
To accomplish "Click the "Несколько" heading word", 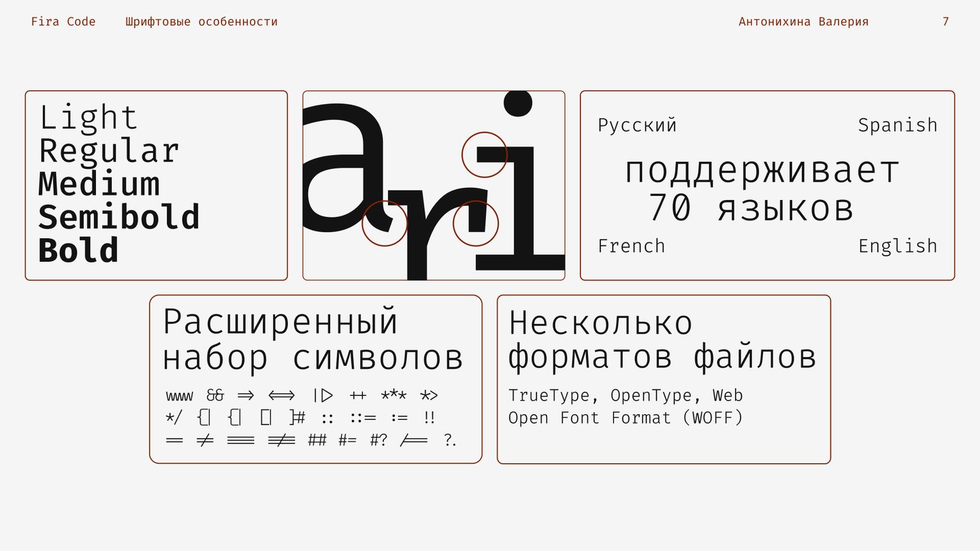I will coord(601,322).
